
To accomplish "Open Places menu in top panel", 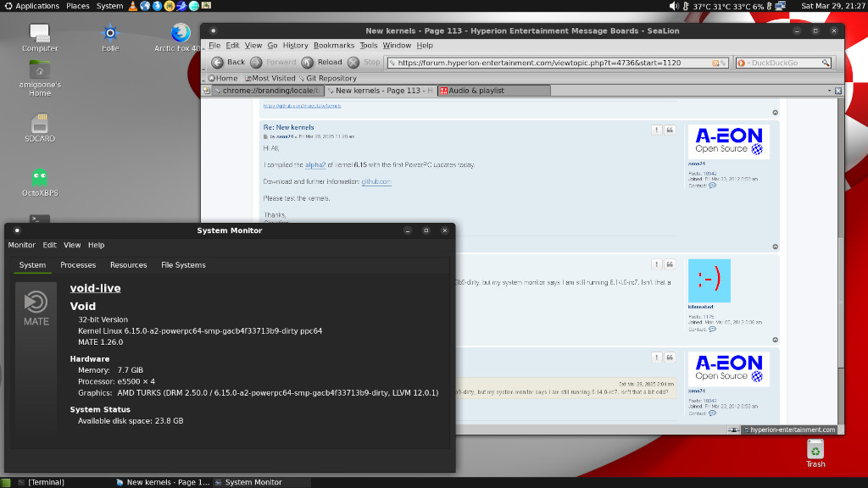I will point(77,6).
